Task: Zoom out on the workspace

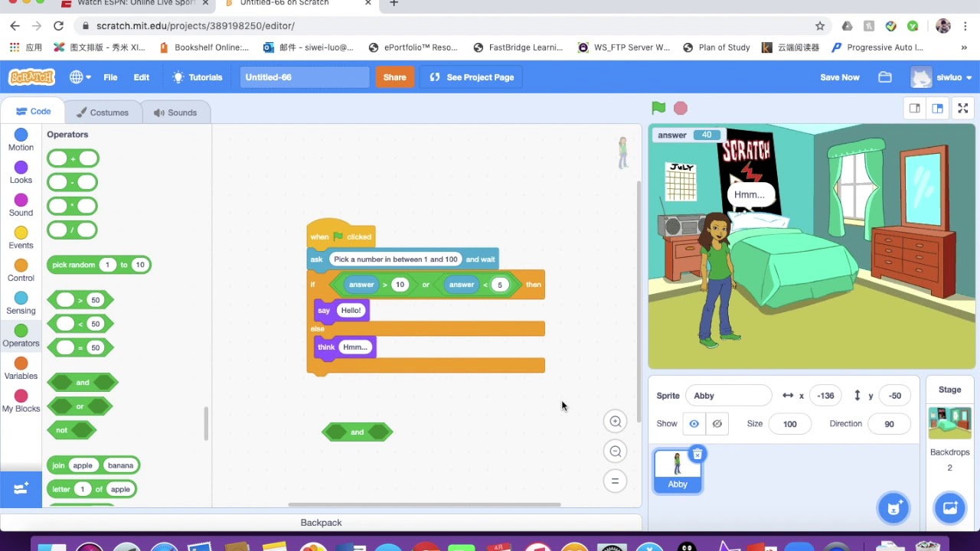Action: click(x=615, y=452)
